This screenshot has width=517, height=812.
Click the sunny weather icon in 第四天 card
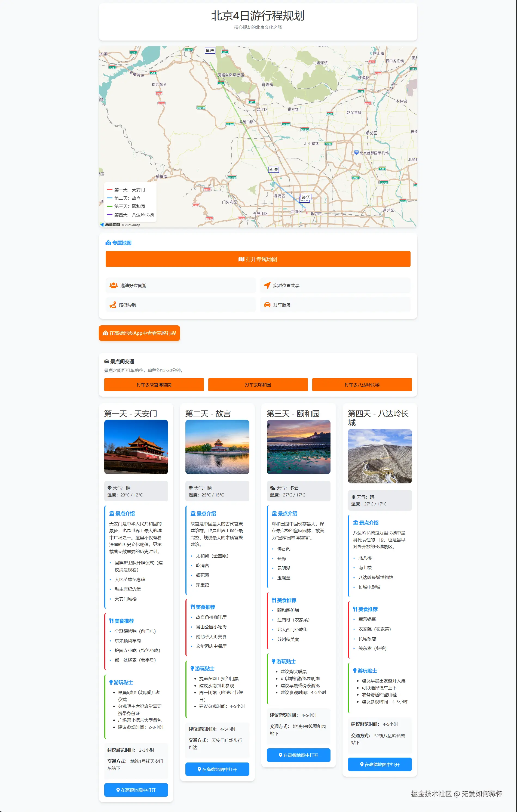pos(353,497)
